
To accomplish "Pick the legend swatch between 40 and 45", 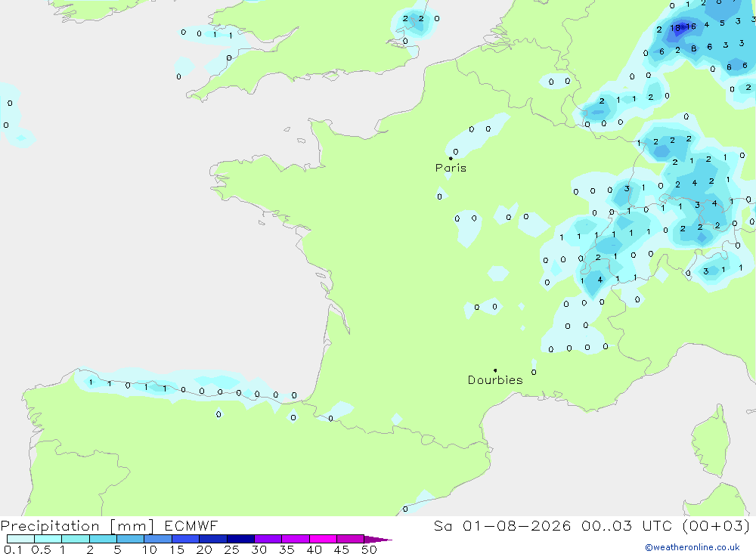I will [x=323, y=539].
